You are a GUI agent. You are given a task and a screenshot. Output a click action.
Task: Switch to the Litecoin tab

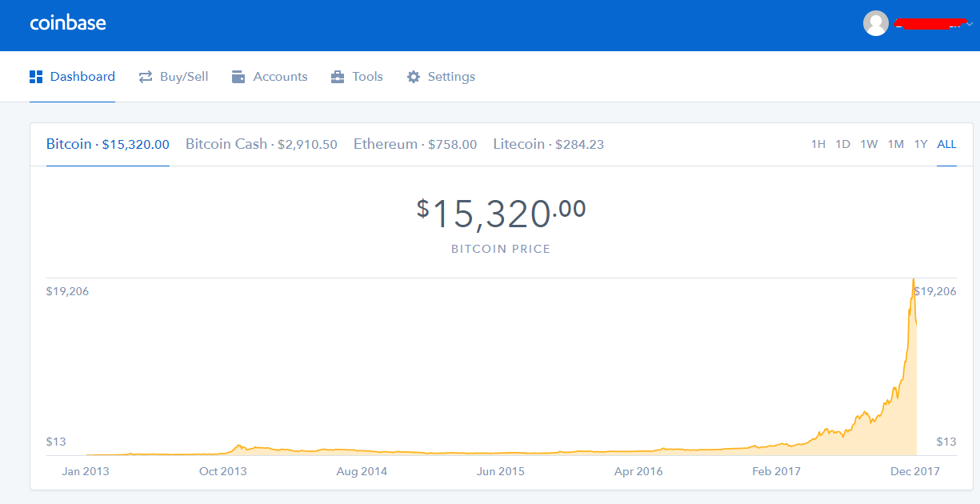(549, 144)
